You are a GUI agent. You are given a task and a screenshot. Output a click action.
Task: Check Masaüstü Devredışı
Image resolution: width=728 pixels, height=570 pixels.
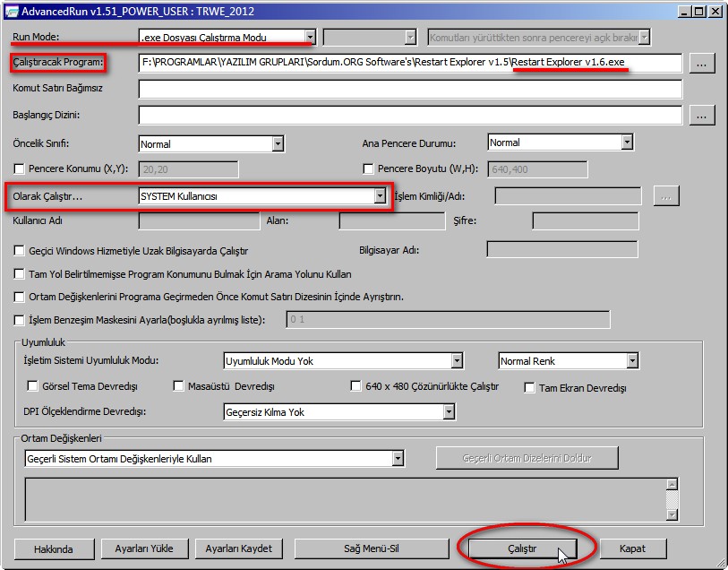tap(178, 386)
